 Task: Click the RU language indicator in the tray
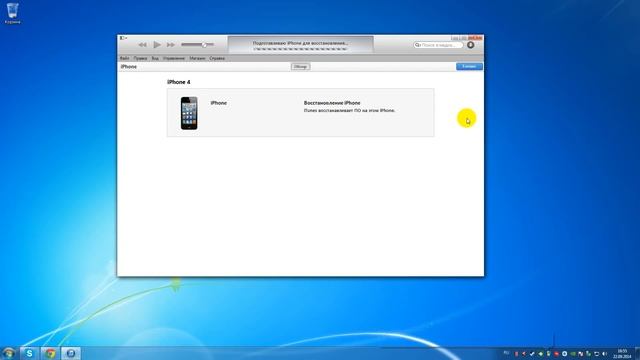507,353
